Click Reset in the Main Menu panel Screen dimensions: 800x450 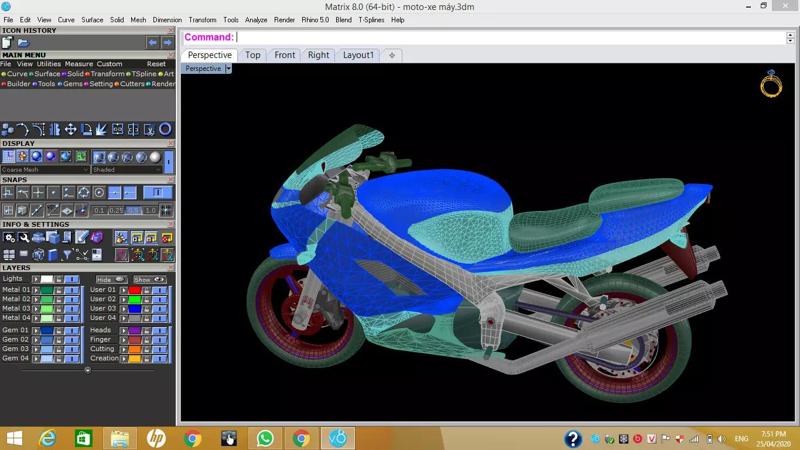[x=156, y=64]
